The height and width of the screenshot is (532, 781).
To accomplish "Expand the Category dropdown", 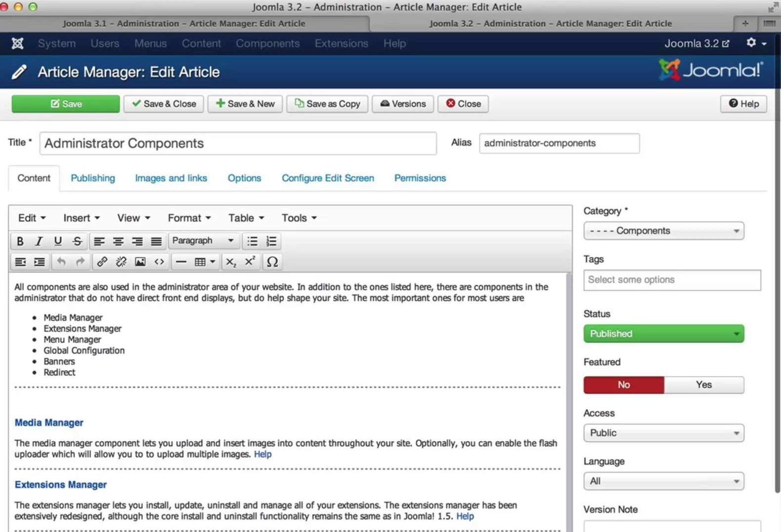I will point(663,231).
